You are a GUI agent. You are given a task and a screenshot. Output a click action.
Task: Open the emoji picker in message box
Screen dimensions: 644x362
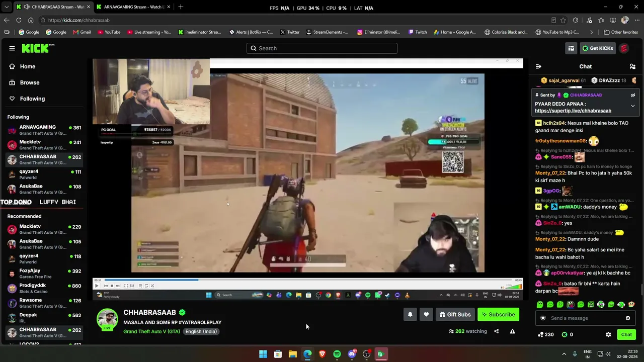coord(628,318)
